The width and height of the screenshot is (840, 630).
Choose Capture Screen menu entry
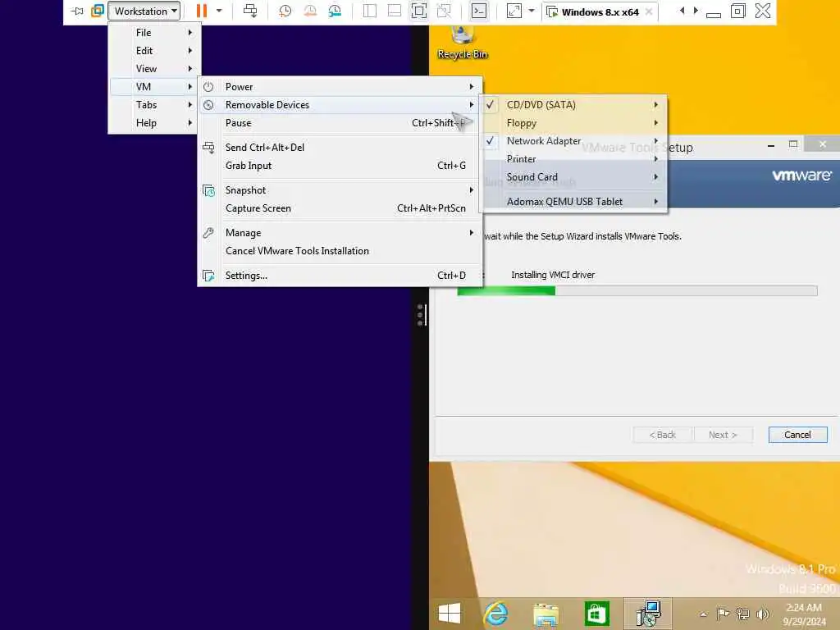tap(340, 208)
